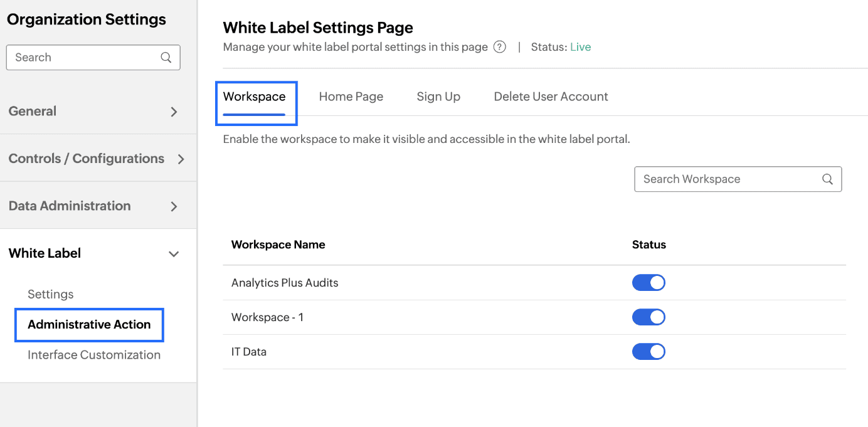The width and height of the screenshot is (868, 427).
Task: Disable the Analytics Plus Audits workspace toggle
Action: pyautogui.click(x=648, y=283)
